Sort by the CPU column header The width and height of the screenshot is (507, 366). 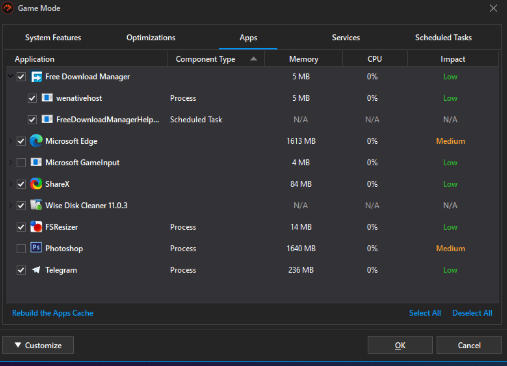point(375,59)
